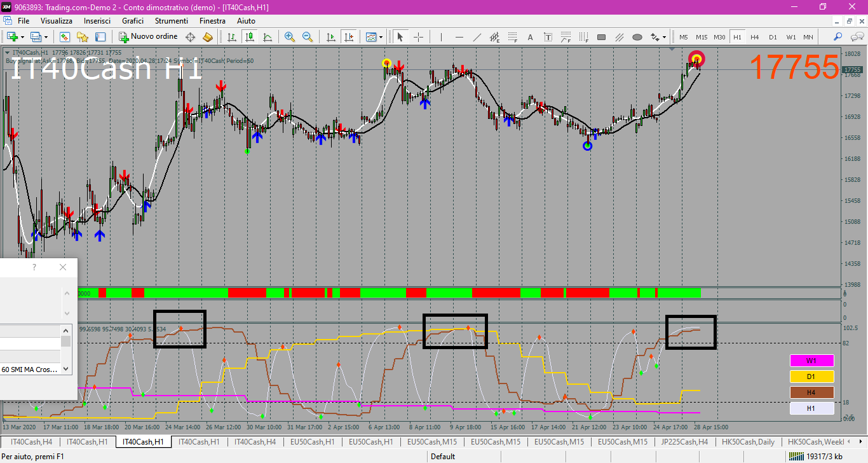Screen dimensions: 868x463
Task: Select the Fibonacci Retracement tool
Action: tap(512, 37)
